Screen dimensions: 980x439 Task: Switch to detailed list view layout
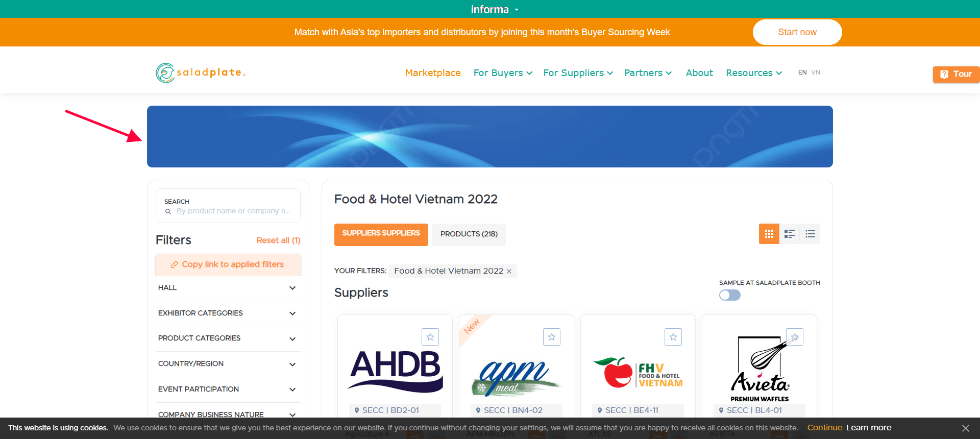pyautogui.click(x=790, y=234)
